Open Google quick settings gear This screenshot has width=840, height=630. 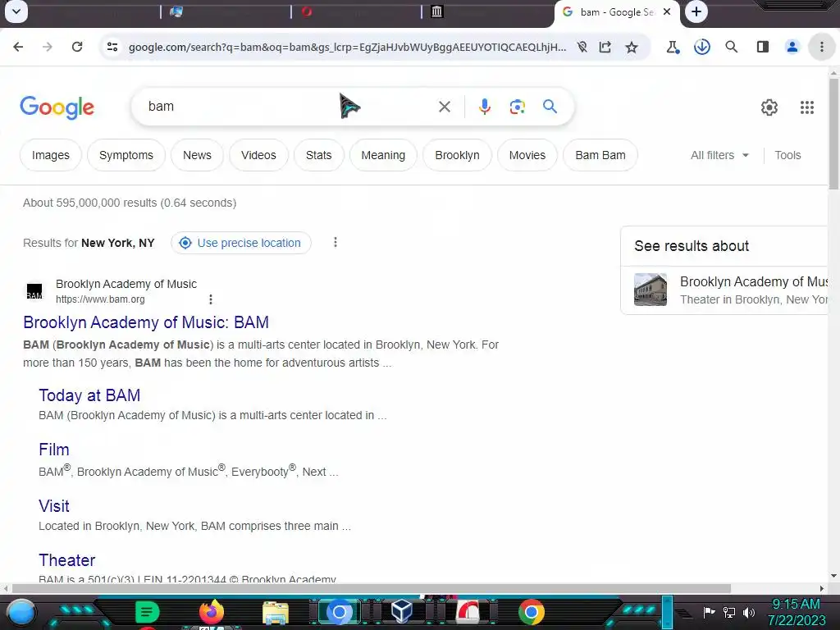(769, 107)
